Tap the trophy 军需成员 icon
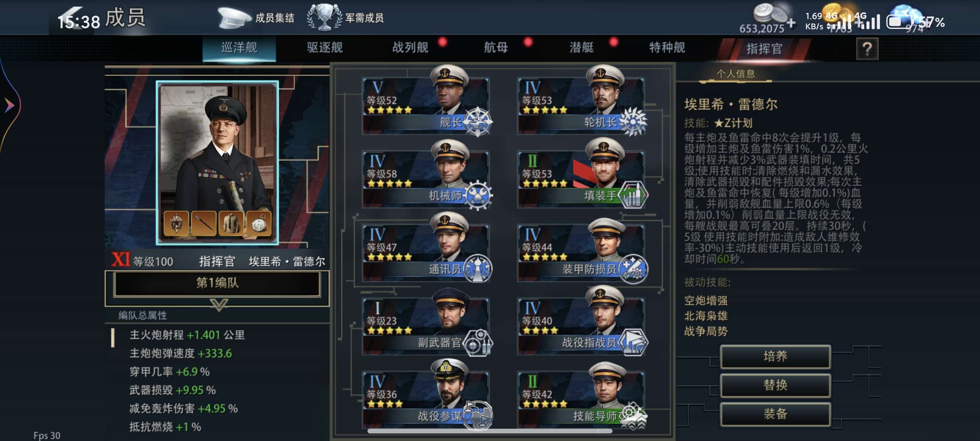 point(324,17)
